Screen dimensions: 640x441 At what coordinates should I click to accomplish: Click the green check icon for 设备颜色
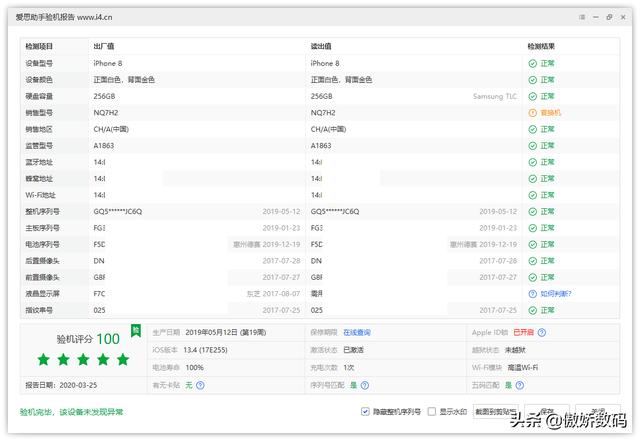pyautogui.click(x=533, y=80)
